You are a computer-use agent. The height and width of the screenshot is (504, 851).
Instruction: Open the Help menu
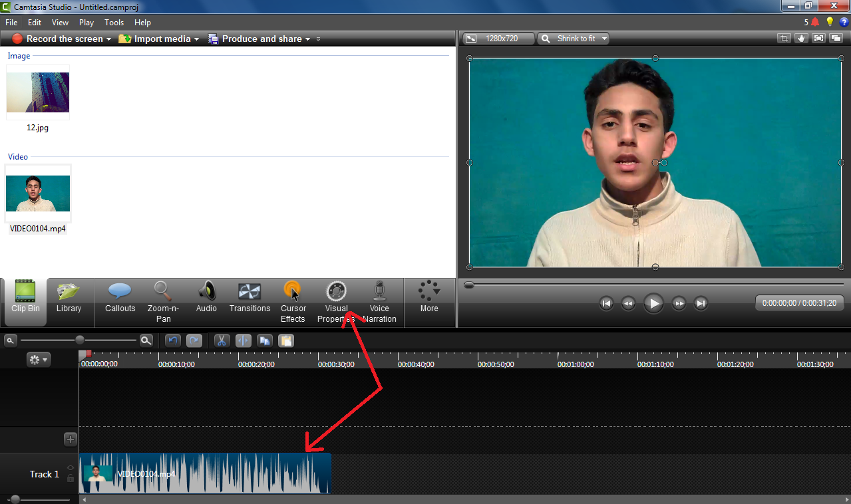tap(142, 23)
